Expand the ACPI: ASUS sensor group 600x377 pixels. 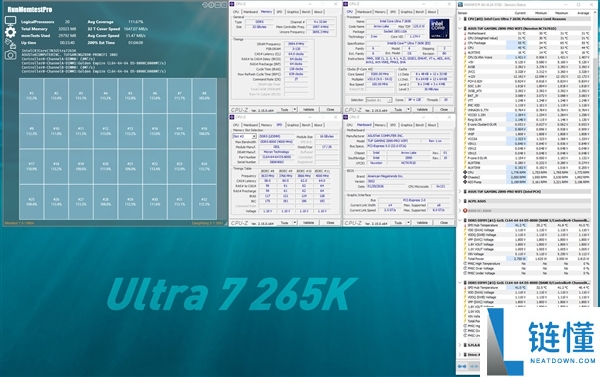tap(460, 201)
